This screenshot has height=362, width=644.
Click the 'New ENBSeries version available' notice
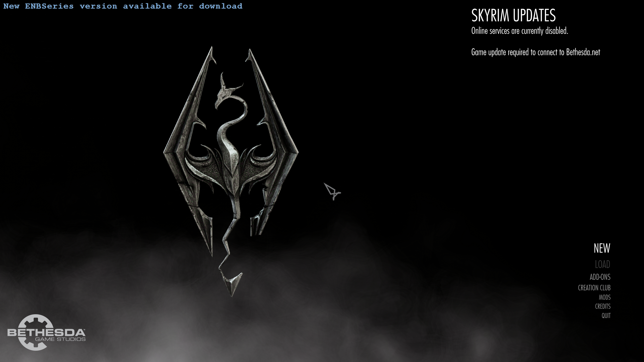pyautogui.click(x=123, y=6)
